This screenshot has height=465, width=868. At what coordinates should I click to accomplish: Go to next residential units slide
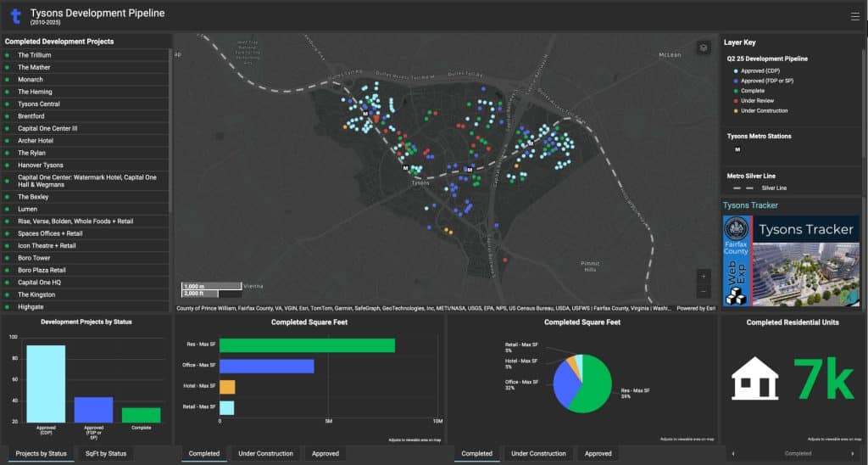(x=857, y=453)
